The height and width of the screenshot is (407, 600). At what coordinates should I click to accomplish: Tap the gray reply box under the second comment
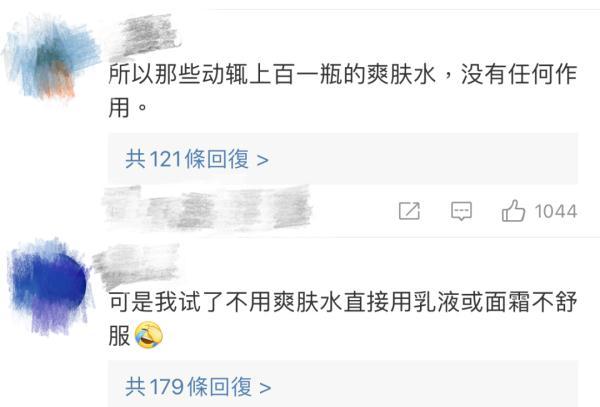[343, 384]
